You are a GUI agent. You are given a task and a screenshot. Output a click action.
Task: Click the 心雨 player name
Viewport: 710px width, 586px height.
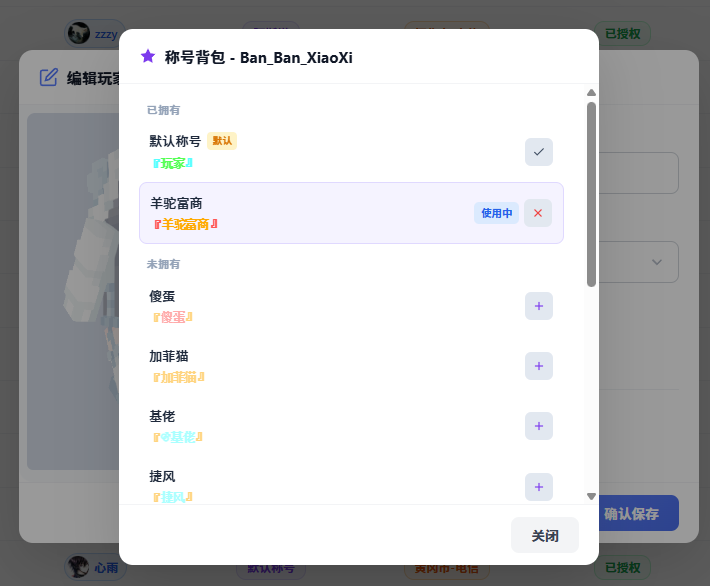click(106, 567)
